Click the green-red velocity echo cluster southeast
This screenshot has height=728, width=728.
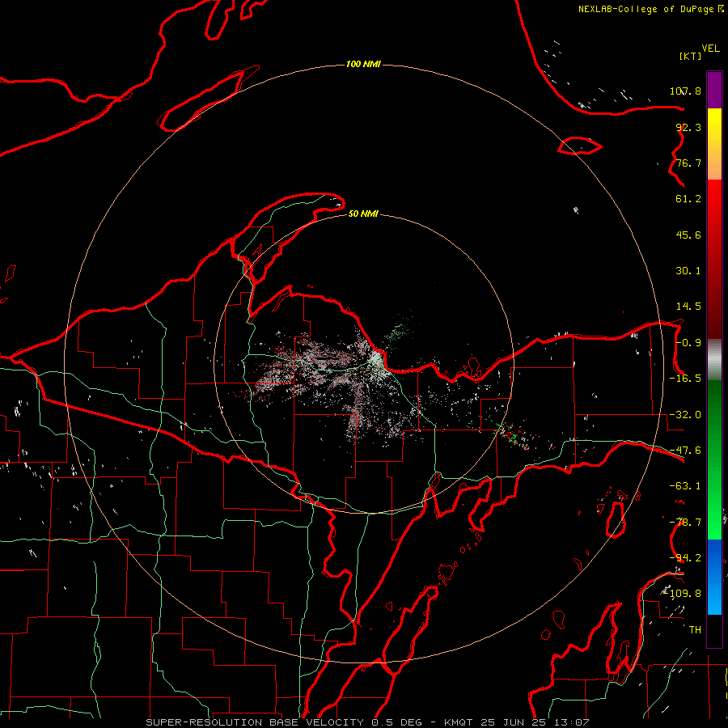[x=513, y=435]
